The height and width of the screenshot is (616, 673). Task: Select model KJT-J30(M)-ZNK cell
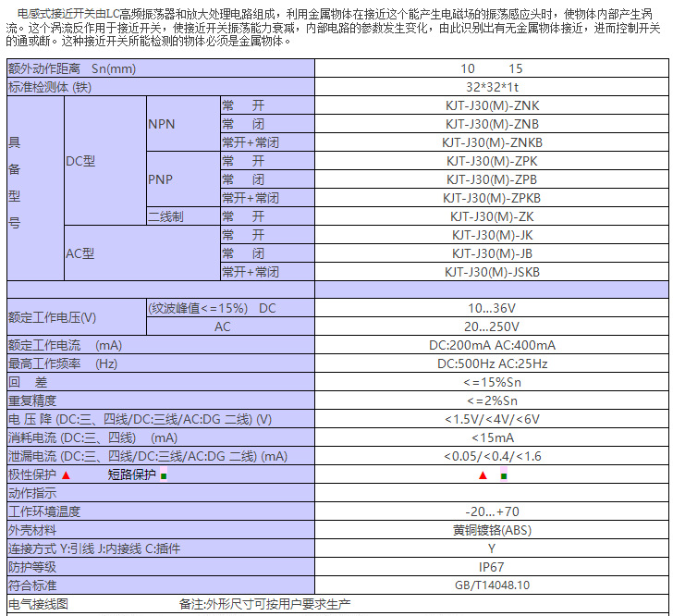point(492,105)
